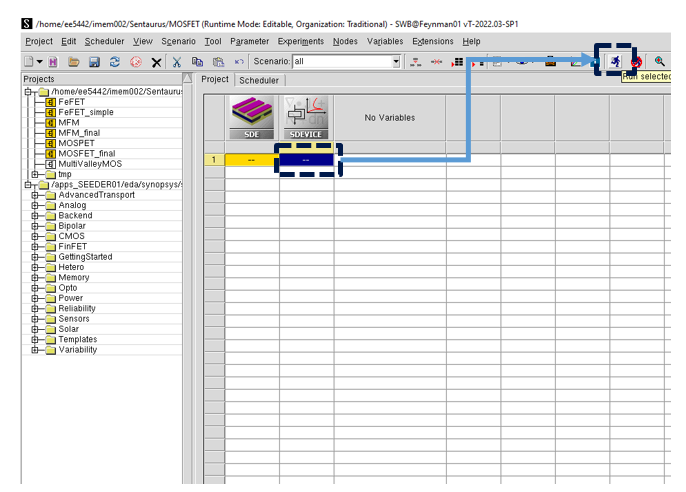Screen dimensions: 686x492
Task: Select the MultiValleyMOS project
Action: (x=91, y=163)
